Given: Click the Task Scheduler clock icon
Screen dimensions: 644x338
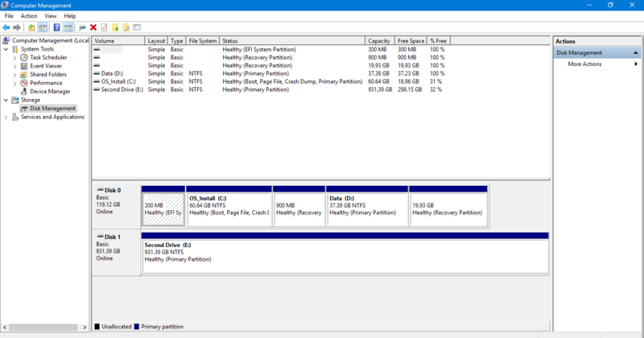Looking at the screenshot, I should tap(24, 57).
